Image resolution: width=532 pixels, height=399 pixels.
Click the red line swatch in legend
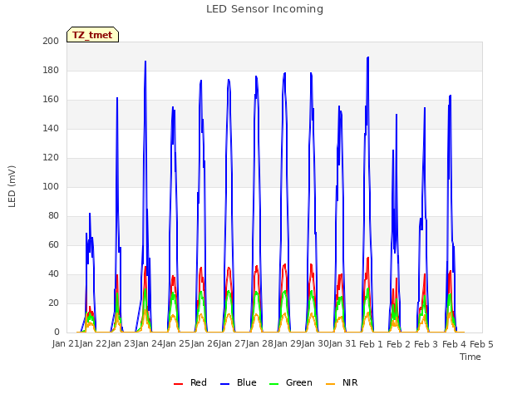tap(178, 384)
